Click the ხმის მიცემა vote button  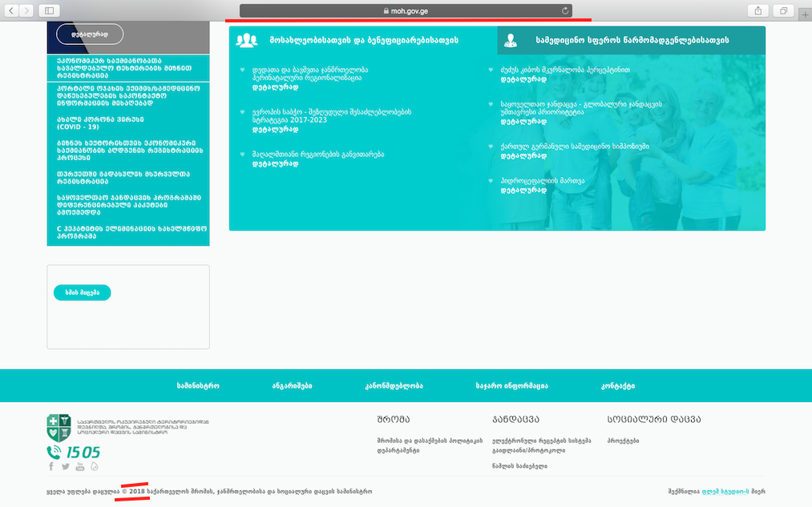(82, 292)
